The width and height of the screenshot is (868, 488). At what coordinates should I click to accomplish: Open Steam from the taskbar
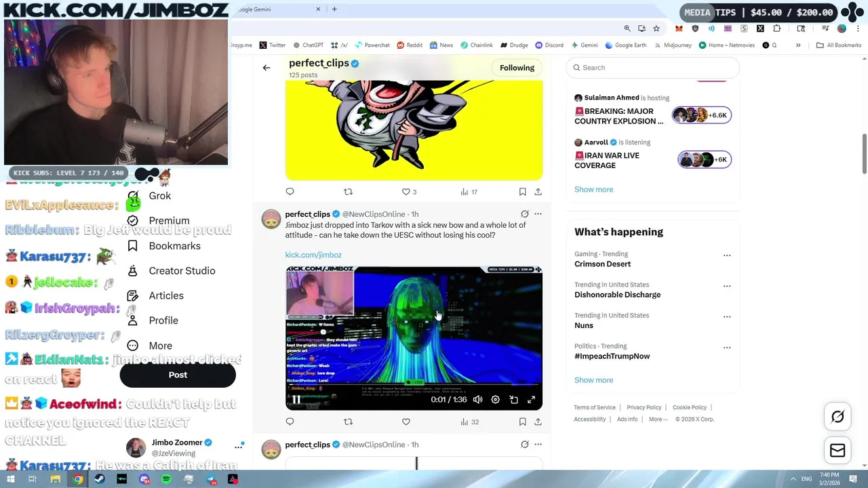(100, 479)
